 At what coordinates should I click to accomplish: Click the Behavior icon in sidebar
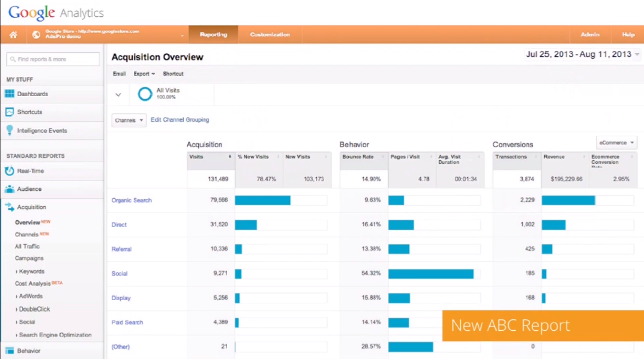coord(9,351)
